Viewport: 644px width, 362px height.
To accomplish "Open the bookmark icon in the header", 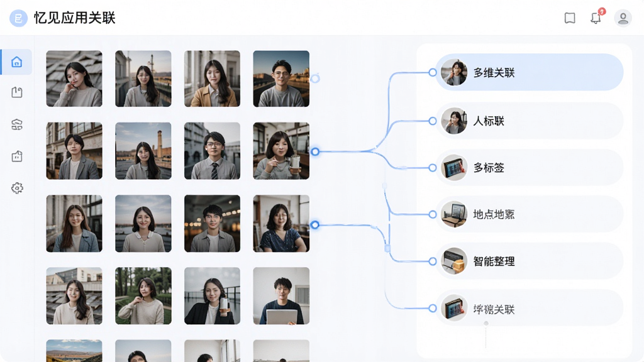I will pyautogui.click(x=570, y=18).
